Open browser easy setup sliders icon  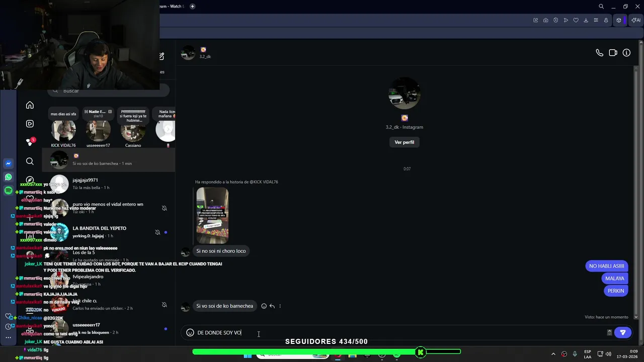pyautogui.click(x=596, y=20)
